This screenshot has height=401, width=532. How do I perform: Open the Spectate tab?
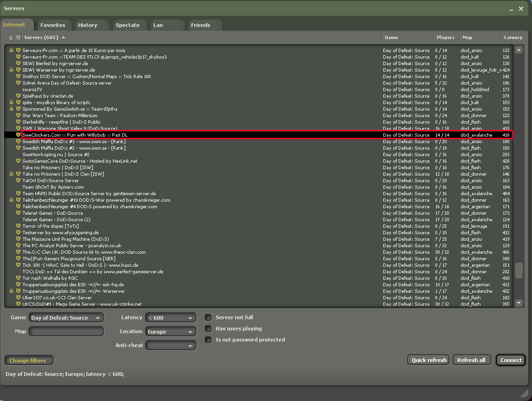[x=127, y=25]
